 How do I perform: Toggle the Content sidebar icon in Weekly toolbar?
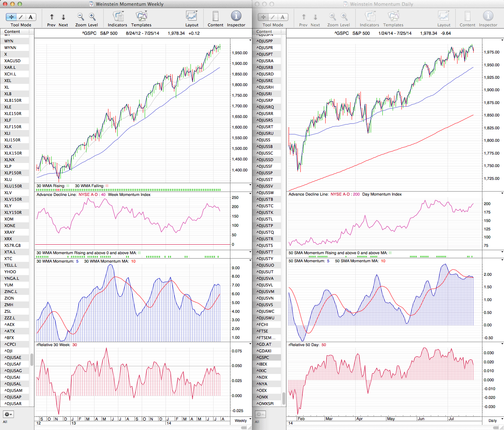(x=215, y=16)
